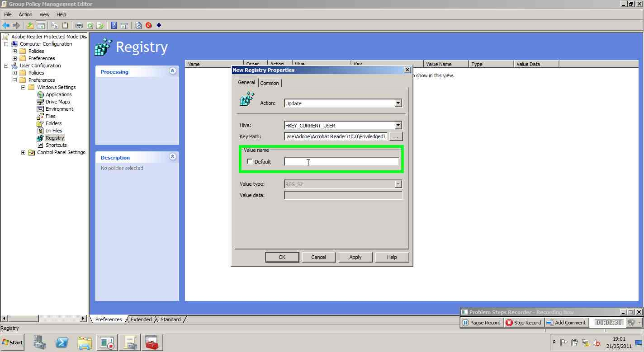Click the Key Path text field
The image size is (644, 352).
(x=336, y=136)
